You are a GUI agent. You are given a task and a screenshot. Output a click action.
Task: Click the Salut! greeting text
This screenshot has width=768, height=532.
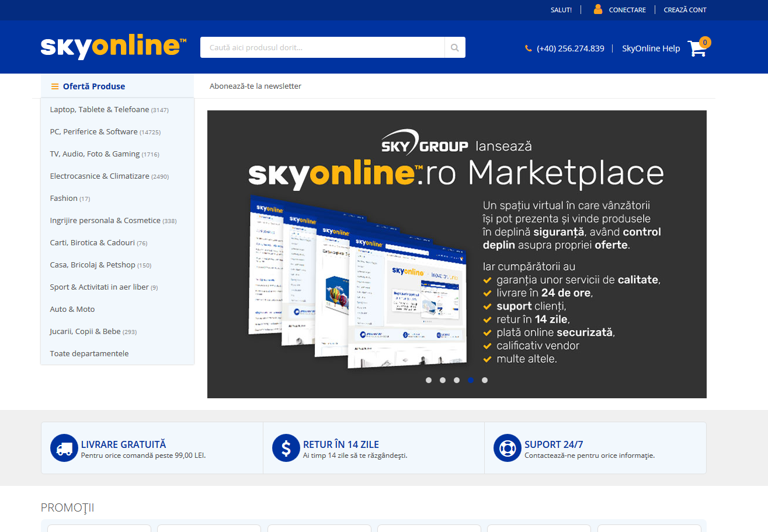[x=561, y=10]
